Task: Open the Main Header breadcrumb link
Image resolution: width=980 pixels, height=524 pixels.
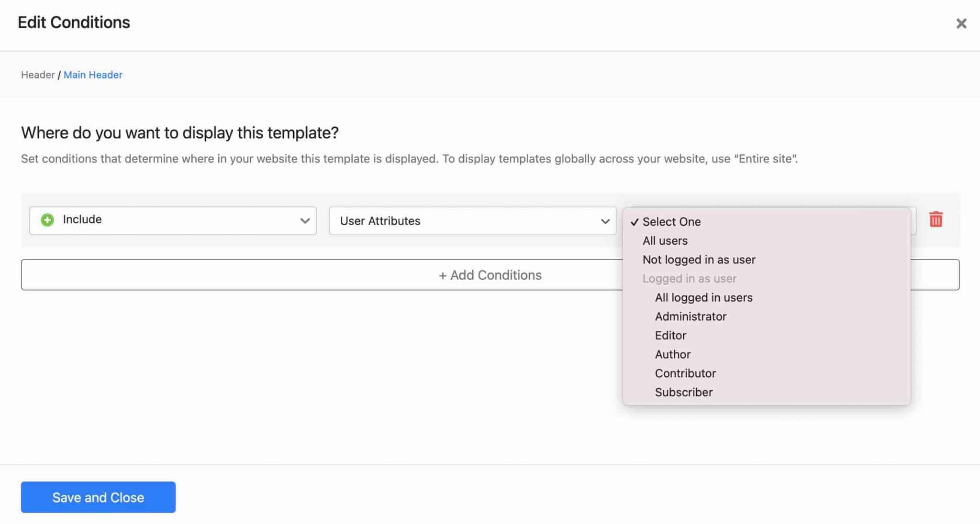Action: pyautogui.click(x=93, y=75)
